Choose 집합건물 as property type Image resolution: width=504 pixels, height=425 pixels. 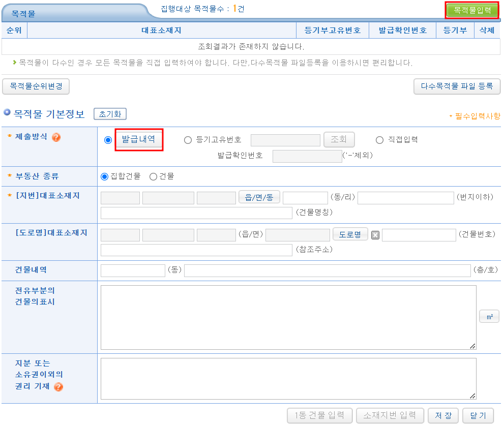tap(104, 177)
